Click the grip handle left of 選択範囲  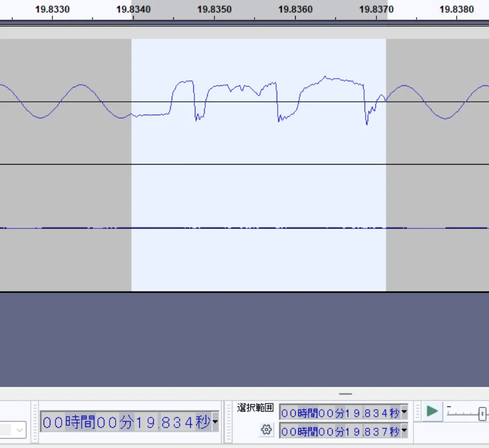229,422
